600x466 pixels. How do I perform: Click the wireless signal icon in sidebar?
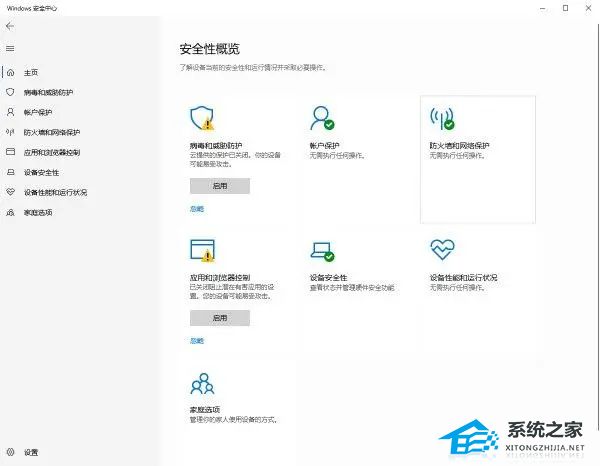tap(10, 132)
